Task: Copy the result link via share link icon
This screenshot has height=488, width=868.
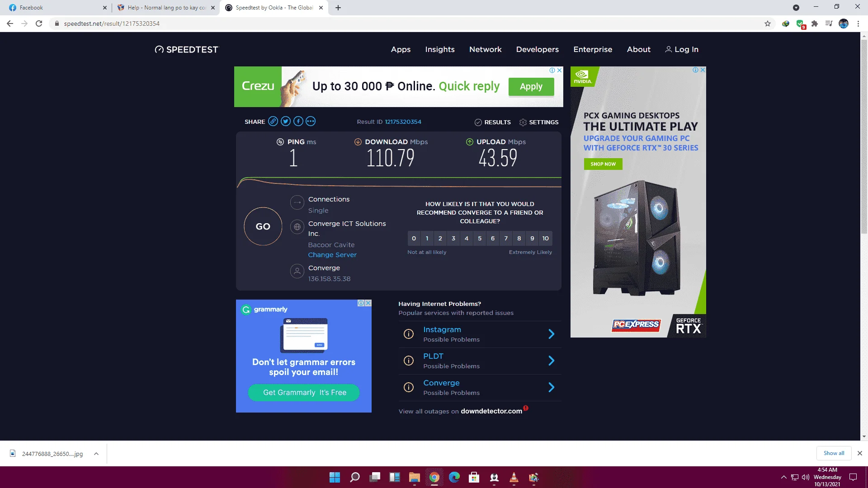Action: point(273,121)
